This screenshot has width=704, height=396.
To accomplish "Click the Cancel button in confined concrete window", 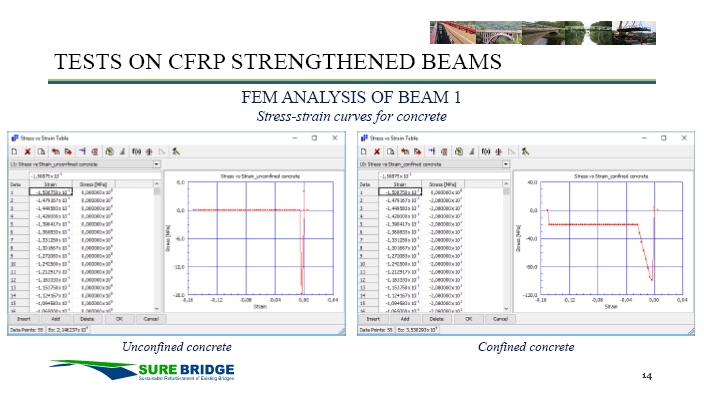I will 500,319.
